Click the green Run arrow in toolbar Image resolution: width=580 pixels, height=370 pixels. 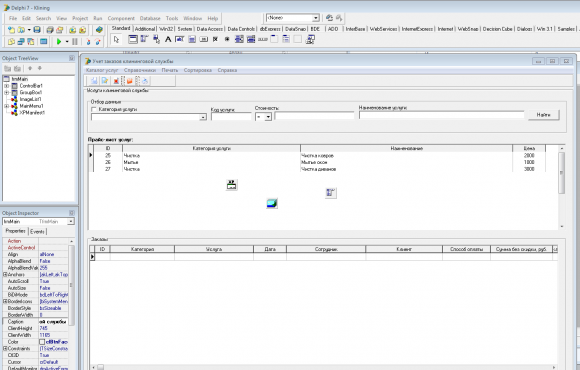(x=59, y=42)
